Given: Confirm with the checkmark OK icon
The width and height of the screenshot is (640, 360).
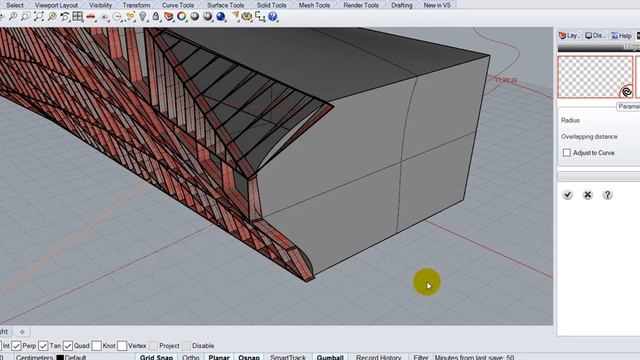Looking at the screenshot, I should (x=567, y=195).
